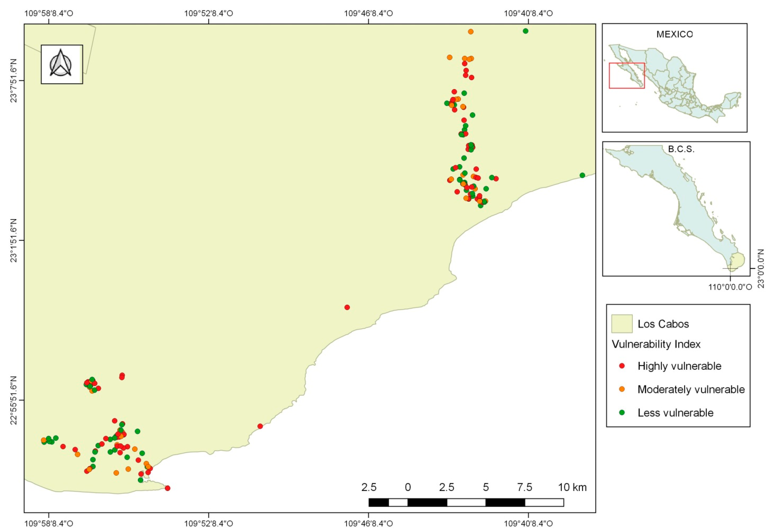771x532 pixels.
Task: Click the Vulnerability Index legend heading
Action: [x=656, y=344]
